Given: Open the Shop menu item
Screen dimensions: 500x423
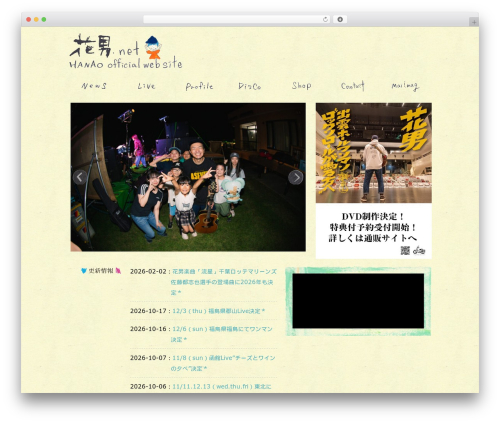Looking at the screenshot, I should [x=301, y=86].
